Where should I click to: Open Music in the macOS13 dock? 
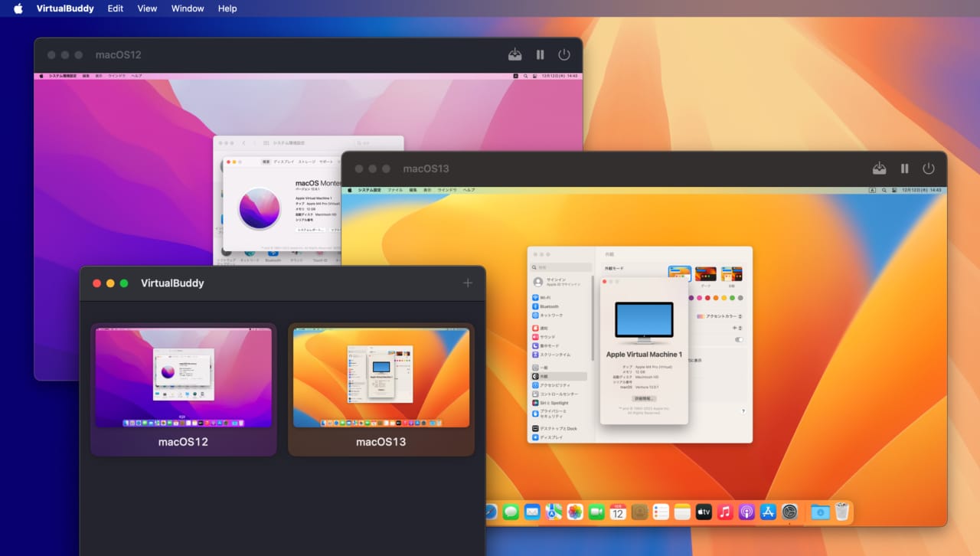pos(725,512)
